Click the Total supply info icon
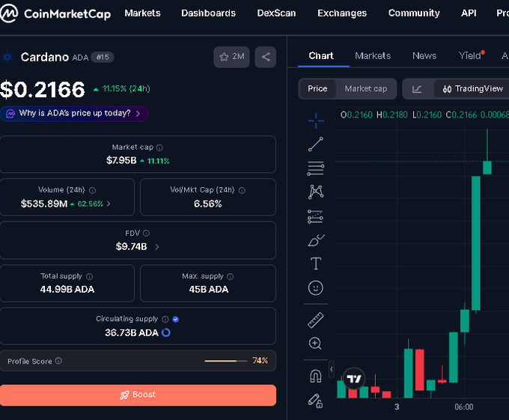The width and height of the screenshot is (509, 420). (89, 276)
